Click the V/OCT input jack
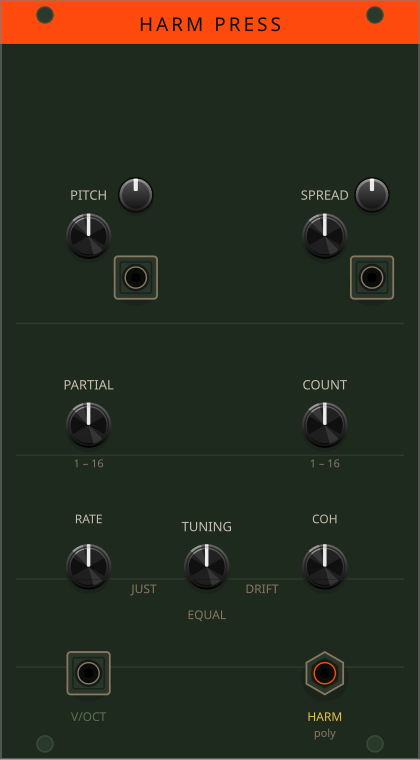The image size is (420, 760). [89, 673]
